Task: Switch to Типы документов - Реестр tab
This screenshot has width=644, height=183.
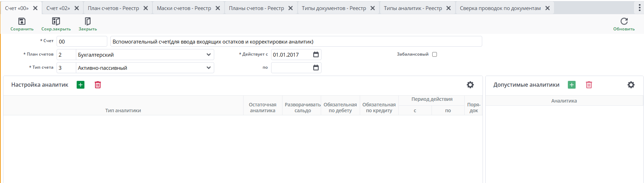Action: tap(334, 8)
